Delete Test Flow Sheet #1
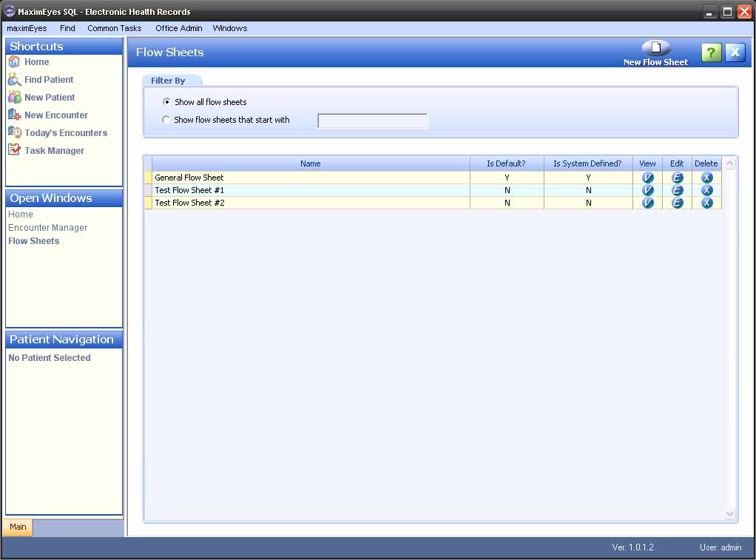 click(707, 190)
